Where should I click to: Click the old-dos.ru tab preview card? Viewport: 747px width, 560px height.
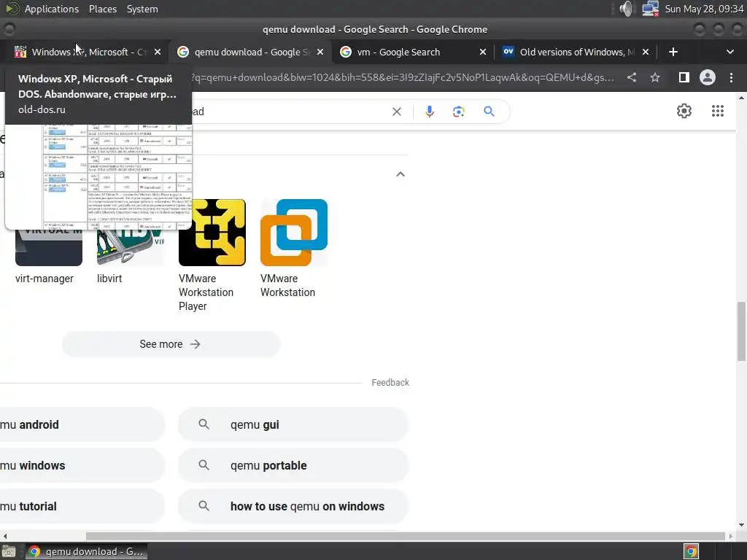pyautogui.click(x=98, y=149)
